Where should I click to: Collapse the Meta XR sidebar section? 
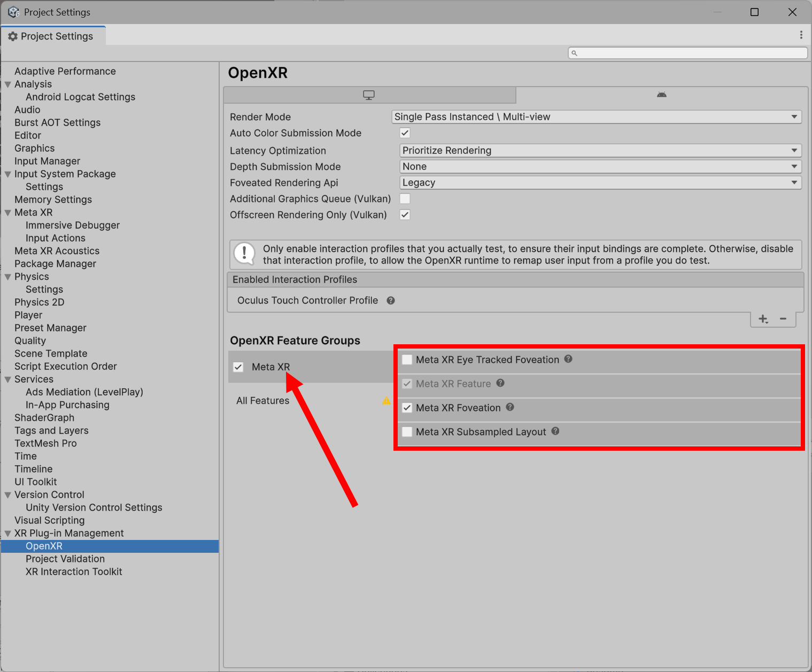(x=8, y=213)
